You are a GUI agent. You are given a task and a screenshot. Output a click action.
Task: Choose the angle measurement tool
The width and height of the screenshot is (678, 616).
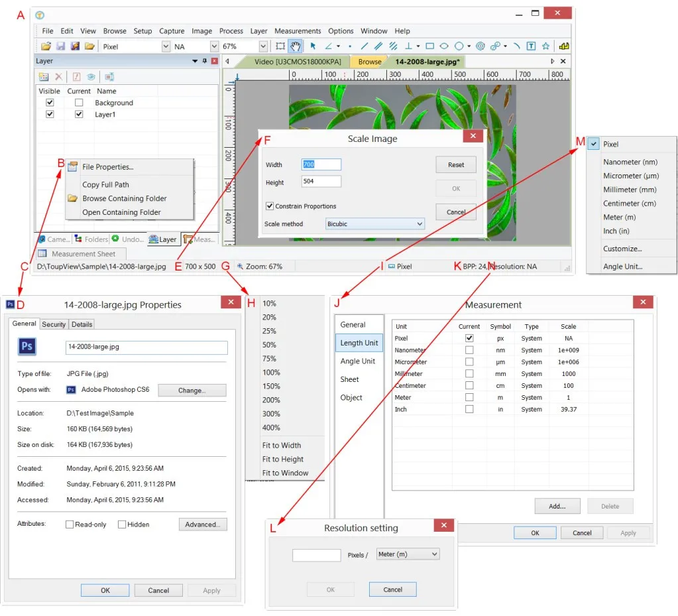(x=329, y=46)
